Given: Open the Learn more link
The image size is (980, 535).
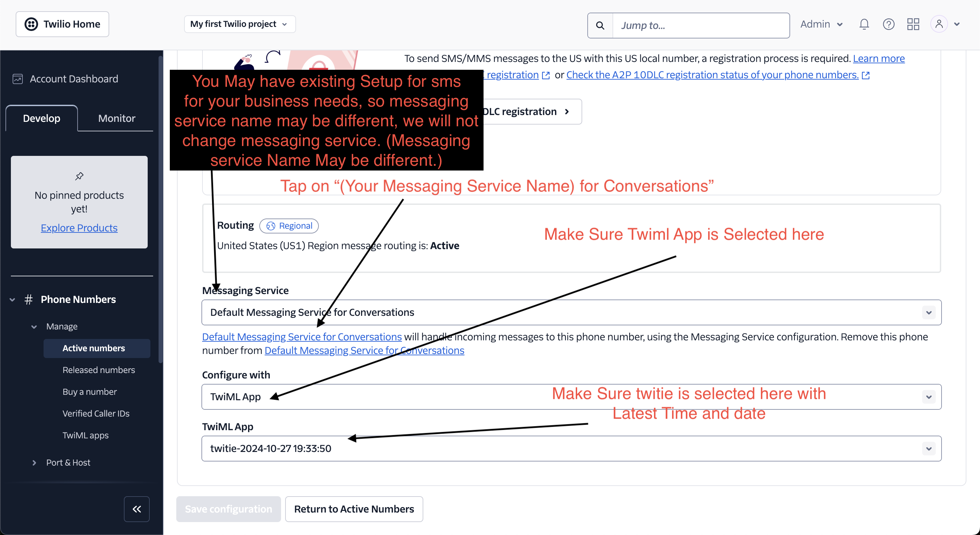Looking at the screenshot, I should click(x=878, y=58).
